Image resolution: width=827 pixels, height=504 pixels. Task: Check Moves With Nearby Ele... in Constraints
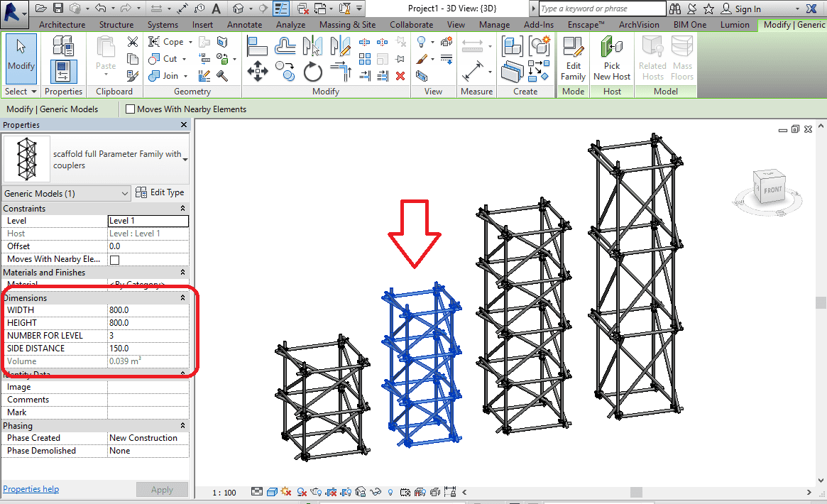(x=114, y=260)
